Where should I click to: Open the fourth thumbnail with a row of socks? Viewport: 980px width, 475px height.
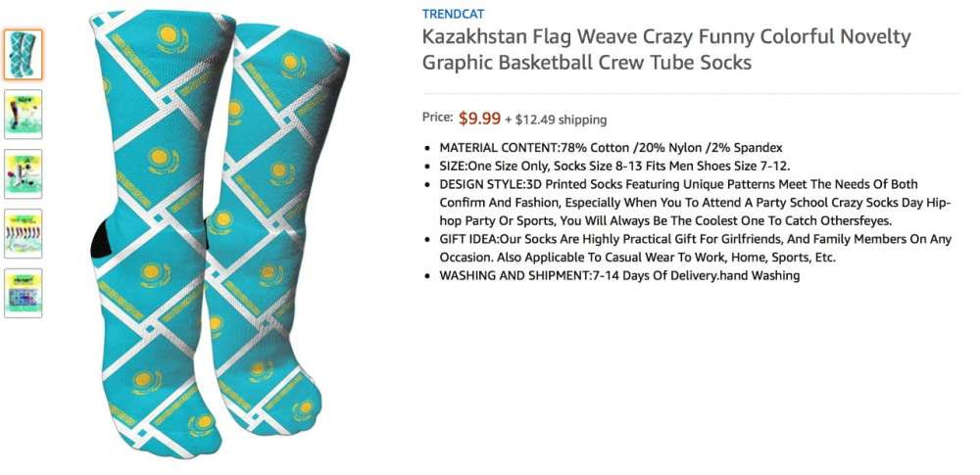pyautogui.click(x=24, y=233)
